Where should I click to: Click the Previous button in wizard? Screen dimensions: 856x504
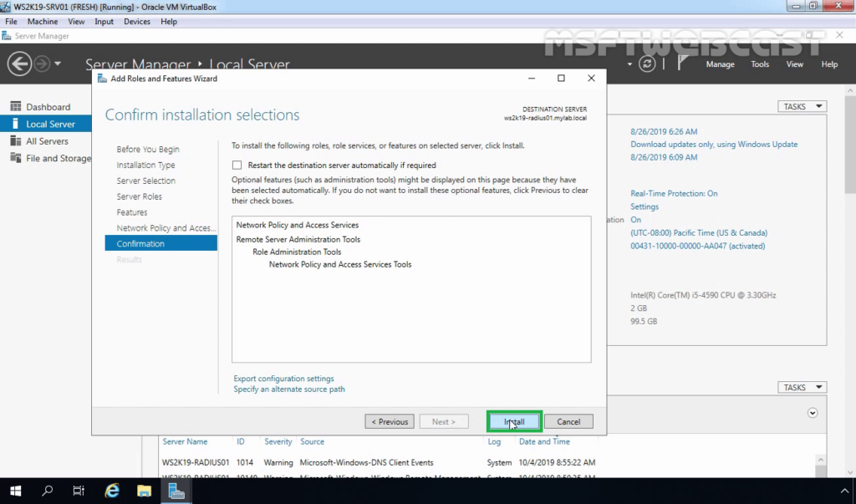[390, 421]
